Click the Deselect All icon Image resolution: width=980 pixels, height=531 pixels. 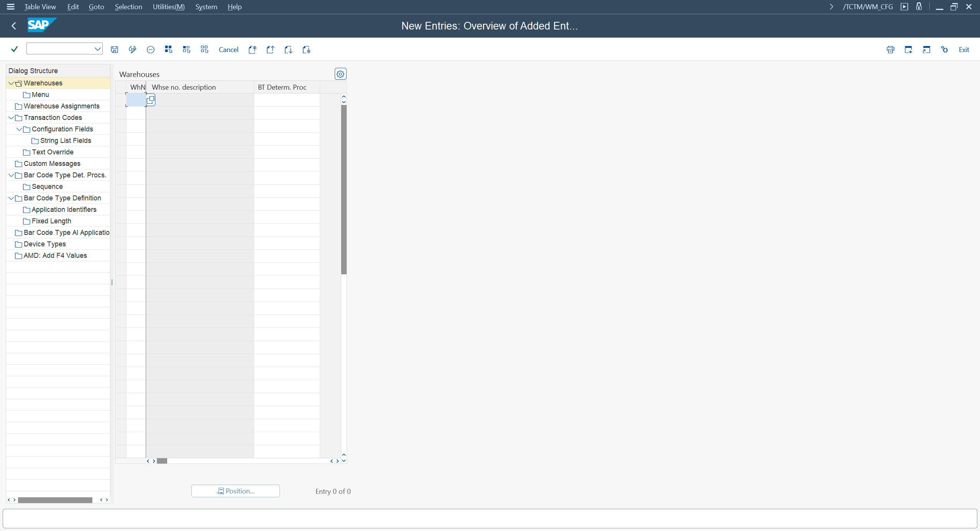click(x=204, y=49)
